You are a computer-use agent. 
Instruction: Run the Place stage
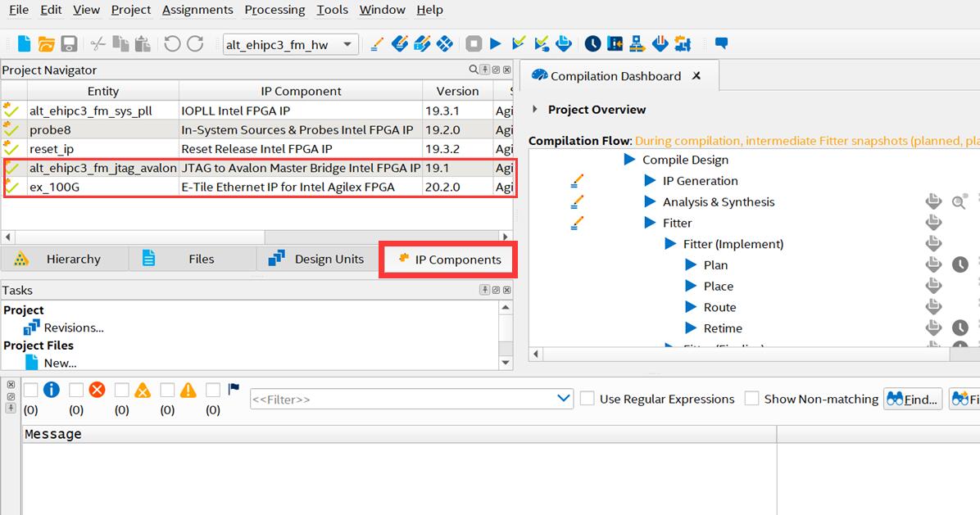tap(691, 287)
